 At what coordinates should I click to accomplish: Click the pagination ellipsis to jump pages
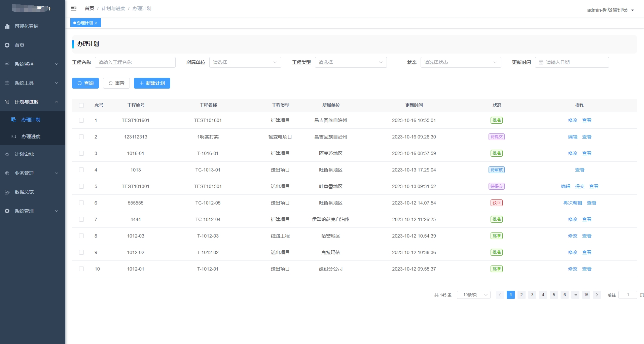(x=575, y=295)
